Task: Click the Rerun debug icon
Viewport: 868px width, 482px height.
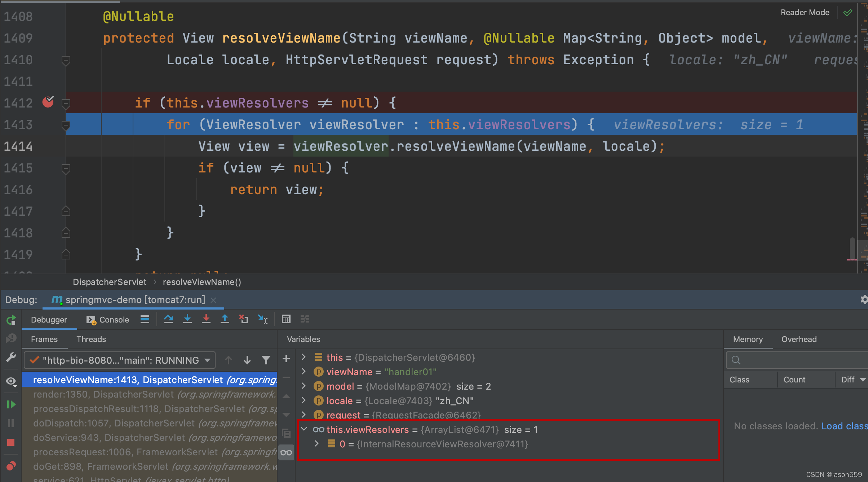Action: tap(11, 320)
